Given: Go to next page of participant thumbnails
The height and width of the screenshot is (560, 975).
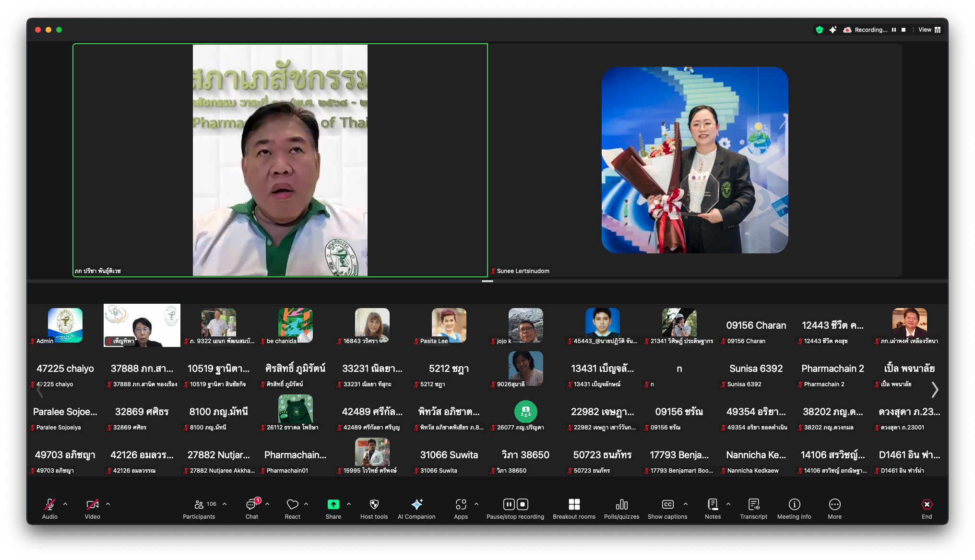Looking at the screenshot, I should point(935,390).
